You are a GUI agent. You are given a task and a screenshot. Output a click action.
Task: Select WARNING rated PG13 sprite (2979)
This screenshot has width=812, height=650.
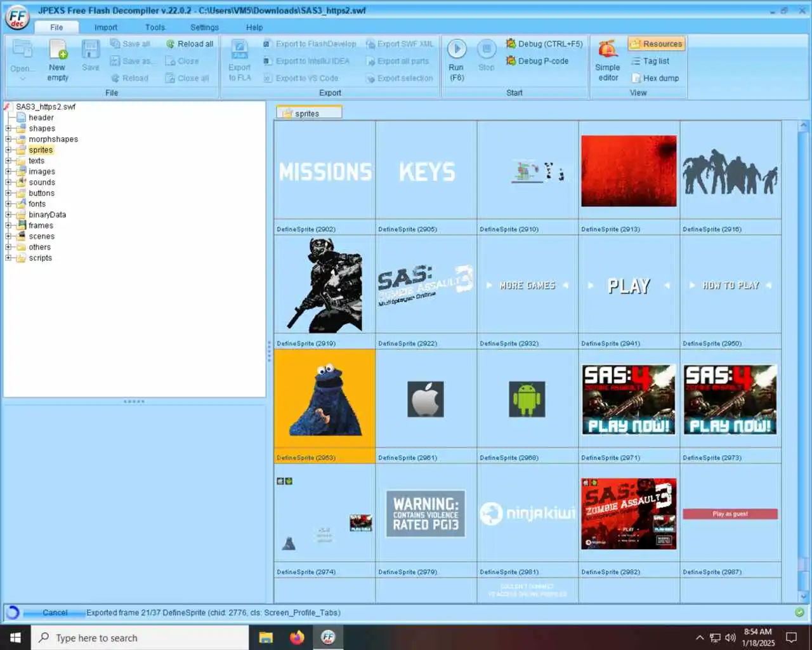point(426,514)
